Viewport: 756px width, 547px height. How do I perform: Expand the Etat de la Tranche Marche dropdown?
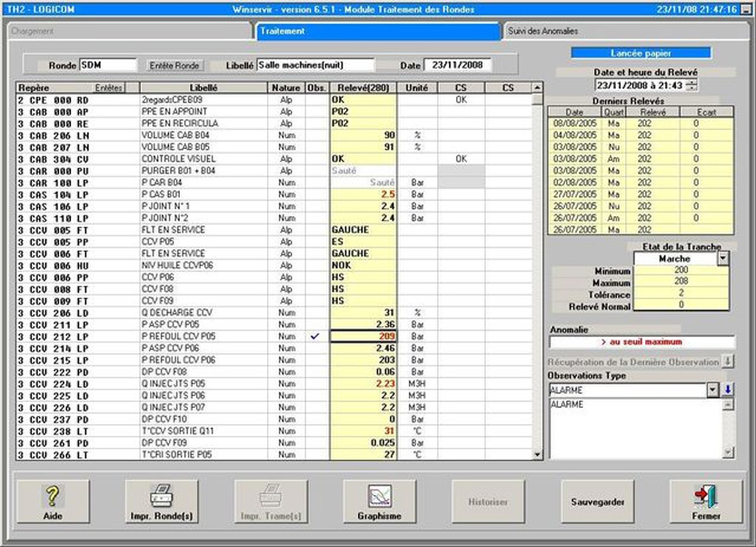722,259
